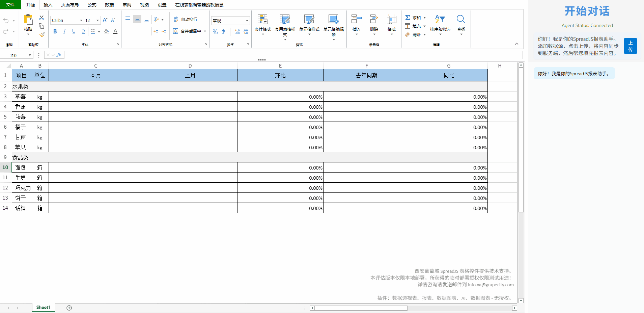Collapse the ribbon with the chevron arrow

coord(516,44)
